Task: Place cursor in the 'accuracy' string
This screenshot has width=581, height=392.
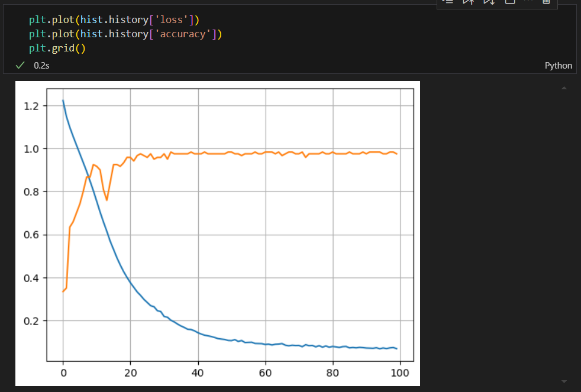Action: (183, 34)
